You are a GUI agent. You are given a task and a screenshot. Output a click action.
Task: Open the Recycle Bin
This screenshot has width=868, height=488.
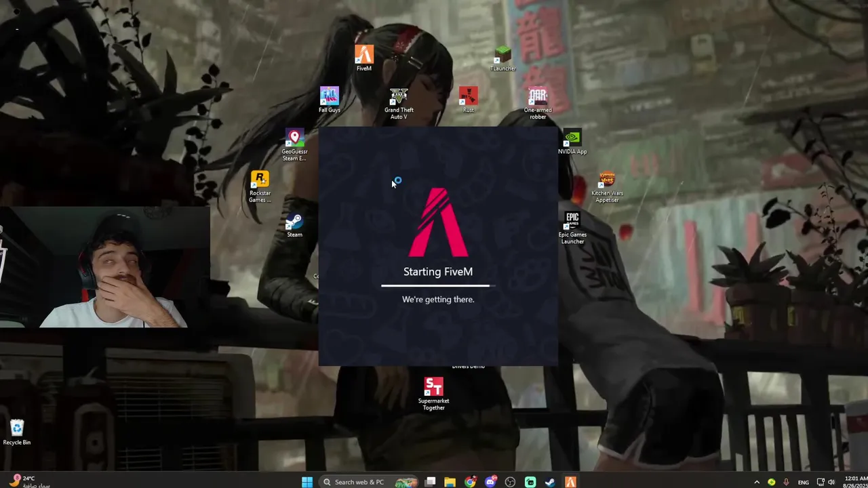(x=17, y=432)
